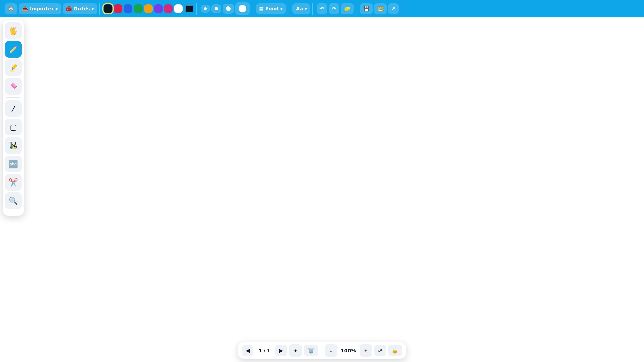
Task: Open the square custom color picker
Action: 189,9
